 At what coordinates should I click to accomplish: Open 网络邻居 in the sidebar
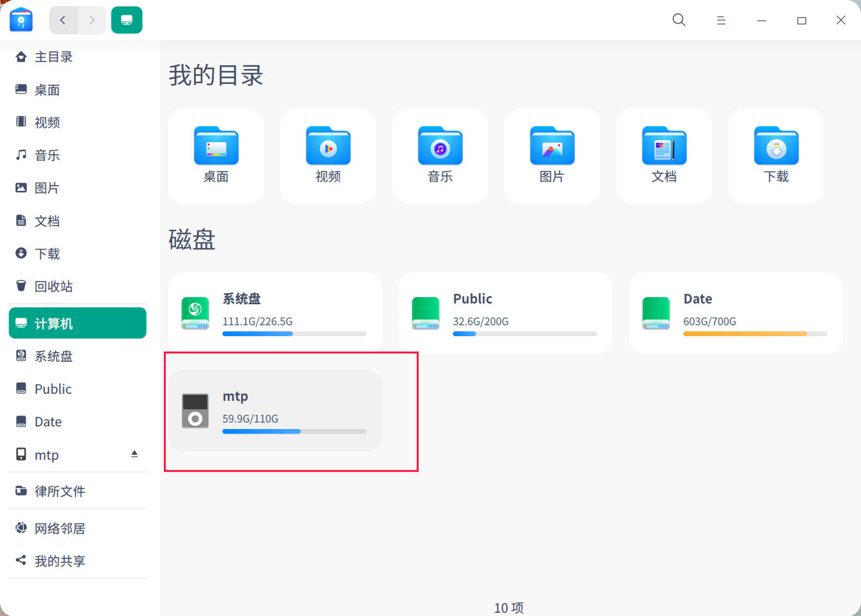click(77, 528)
